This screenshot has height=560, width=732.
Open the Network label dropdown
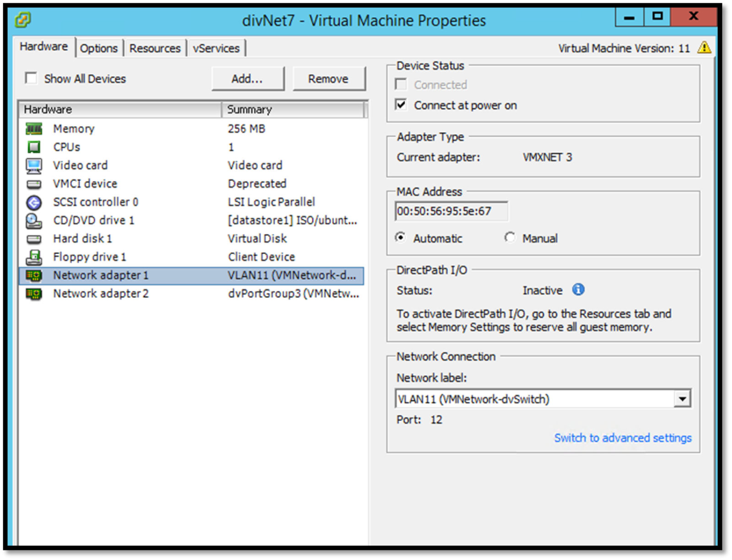pyautogui.click(x=684, y=398)
